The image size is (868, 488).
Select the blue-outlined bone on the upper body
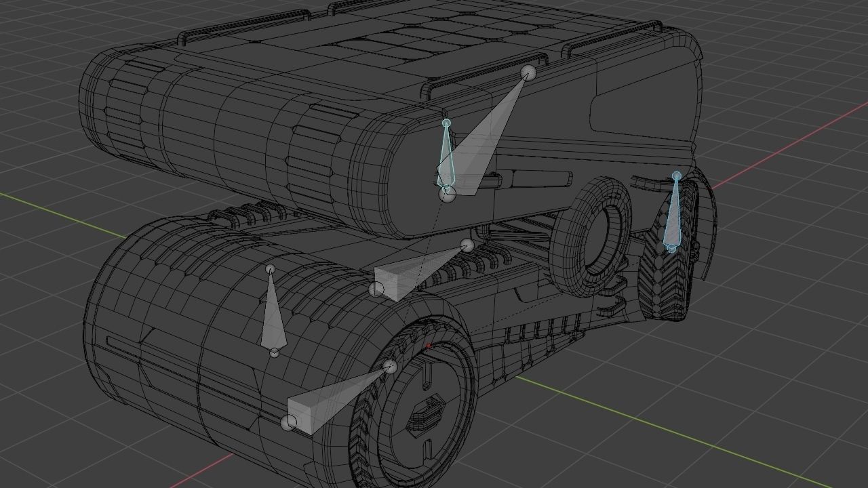pos(446,155)
